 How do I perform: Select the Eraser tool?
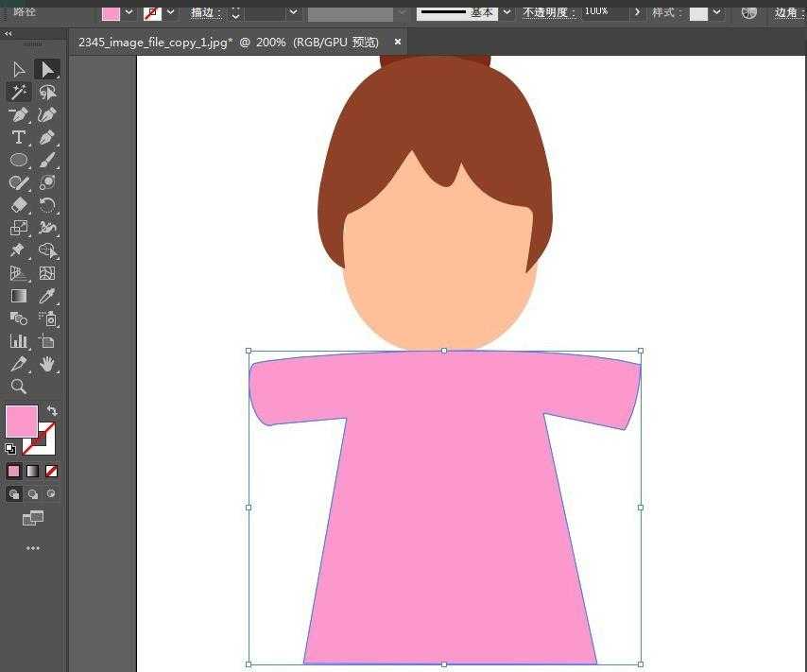pos(17,205)
